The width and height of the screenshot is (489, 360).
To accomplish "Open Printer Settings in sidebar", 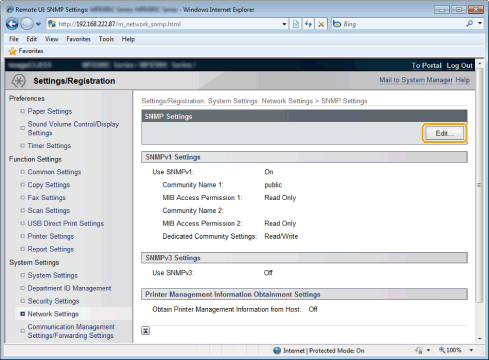I will pyautogui.click(x=51, y=236).
